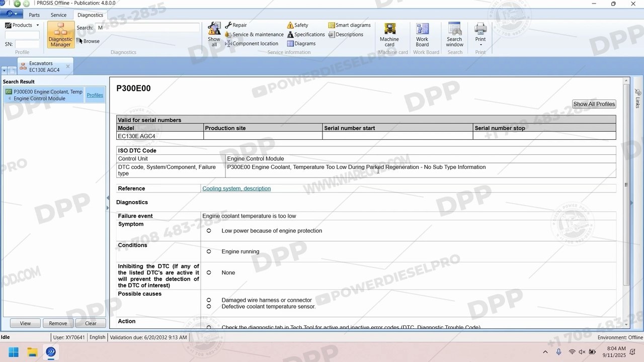Select the Diagnostics ribbon tab
The height and width of the screenshot is (362, 644).
coord(90,15)
